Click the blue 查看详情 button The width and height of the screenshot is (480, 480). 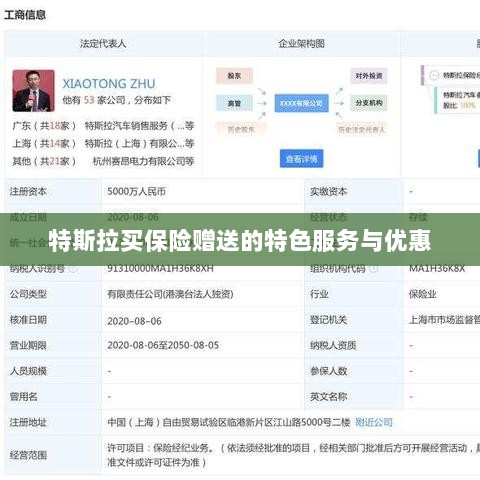point(301,159)
